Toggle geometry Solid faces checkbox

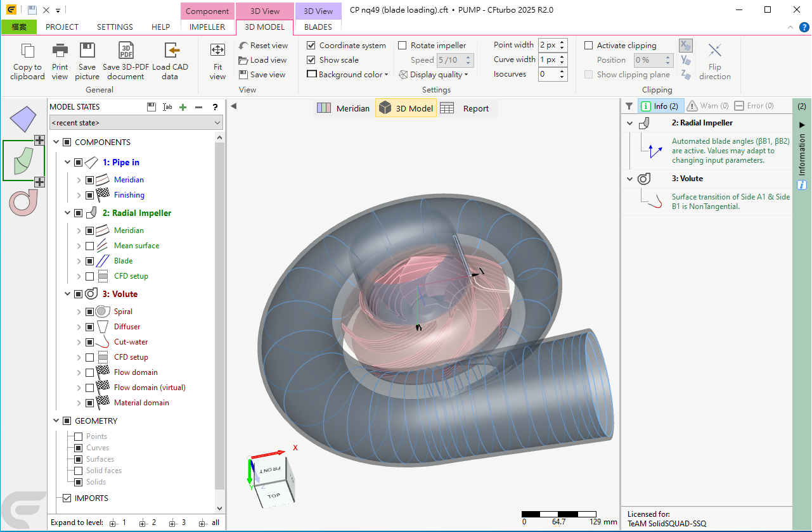click(79, 471)
